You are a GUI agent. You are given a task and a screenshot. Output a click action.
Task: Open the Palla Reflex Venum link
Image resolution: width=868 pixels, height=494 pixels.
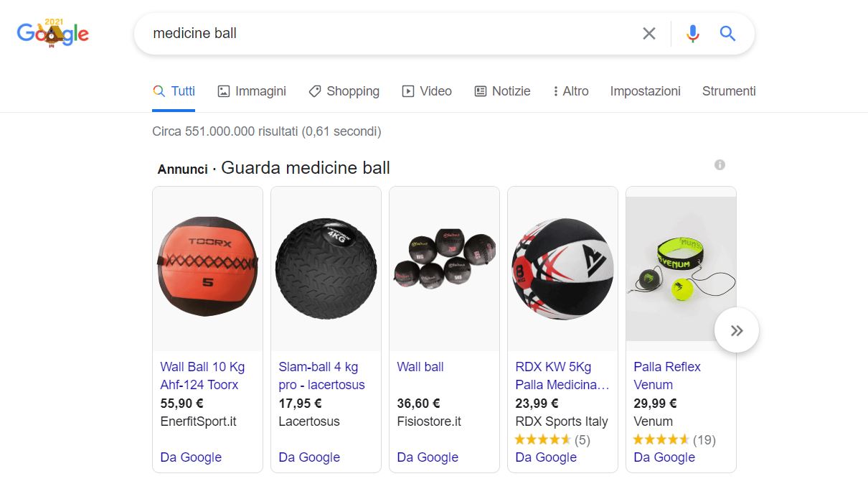coord(667,376)
